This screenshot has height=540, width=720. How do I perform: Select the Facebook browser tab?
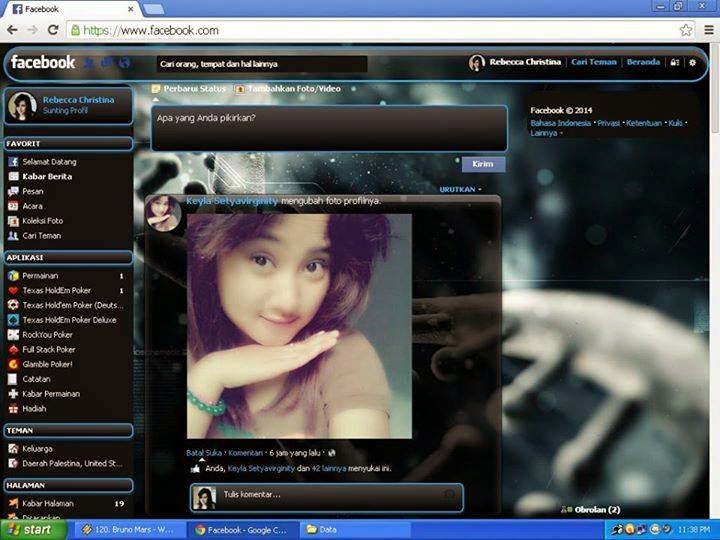click(x=71, y=9)
